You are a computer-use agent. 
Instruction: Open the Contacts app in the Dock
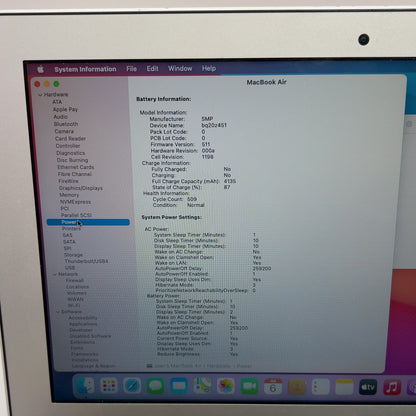297,387
